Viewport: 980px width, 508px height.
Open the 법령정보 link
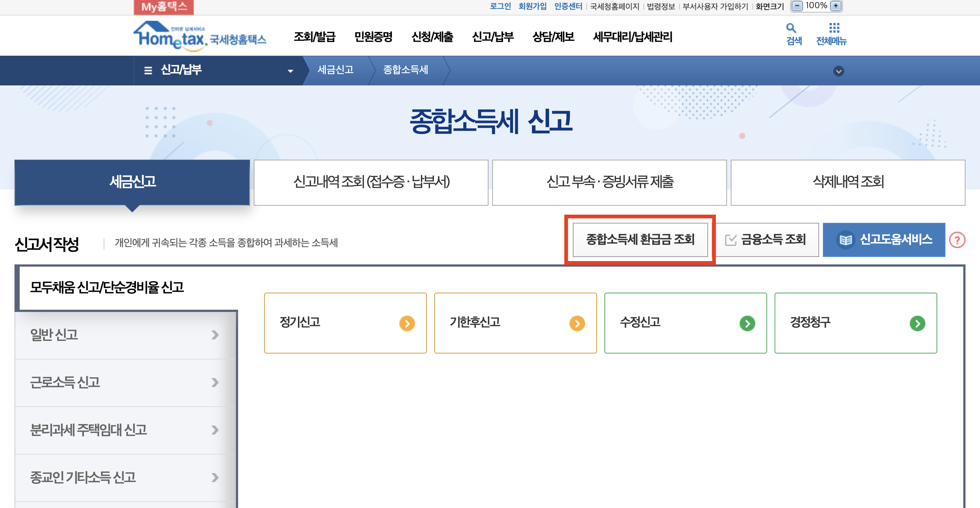661,6
